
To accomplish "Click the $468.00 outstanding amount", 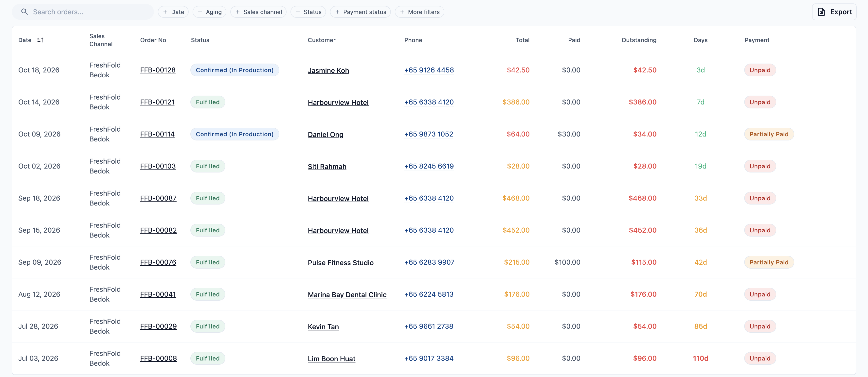I will (642, 198).
